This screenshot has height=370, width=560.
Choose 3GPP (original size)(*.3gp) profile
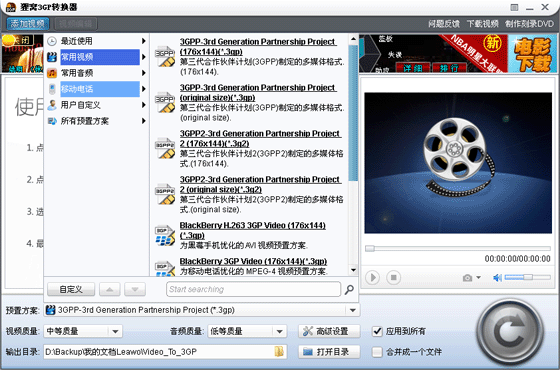point(258,92)
